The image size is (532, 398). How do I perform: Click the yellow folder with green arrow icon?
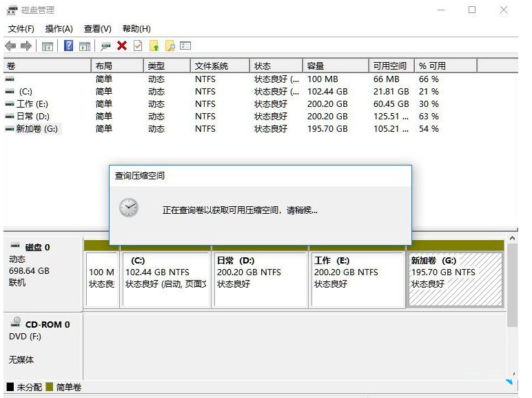[x=154, y=46]
